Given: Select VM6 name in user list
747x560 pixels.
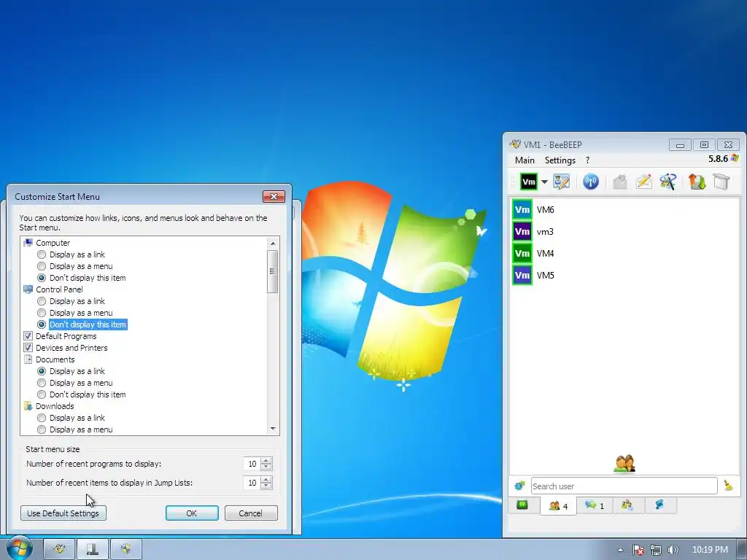Looking at the screenshot, I should (546, 209).
